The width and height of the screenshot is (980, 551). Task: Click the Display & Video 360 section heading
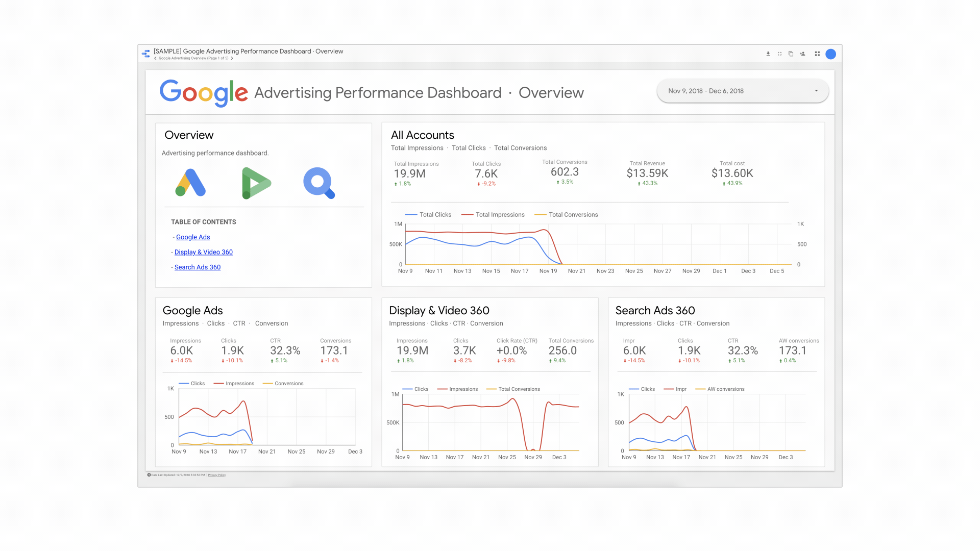point(439,311)
